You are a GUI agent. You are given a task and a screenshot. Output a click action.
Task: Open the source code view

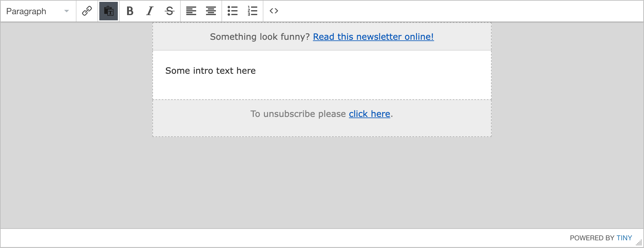pyautogui.click(x=274, y=11)
